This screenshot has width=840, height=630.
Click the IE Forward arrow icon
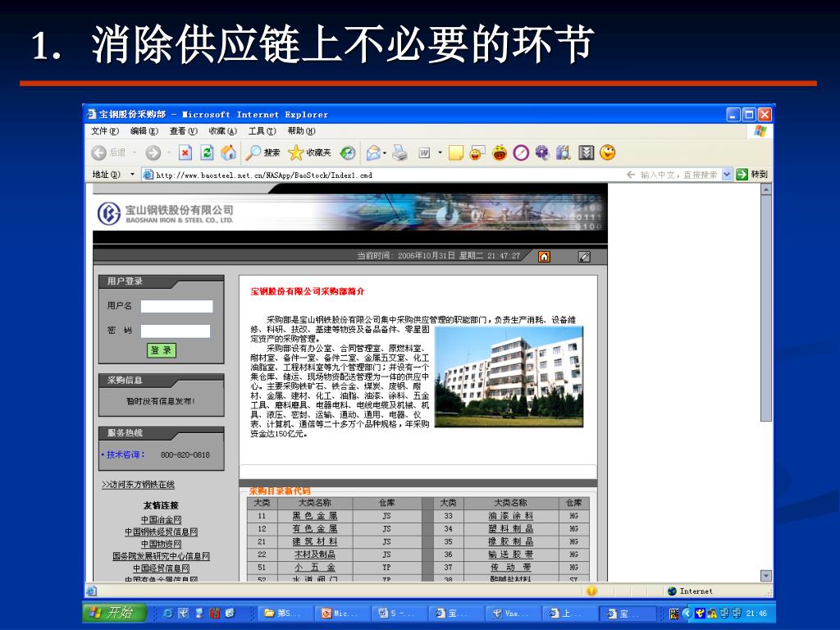click(x=153, y=153)
